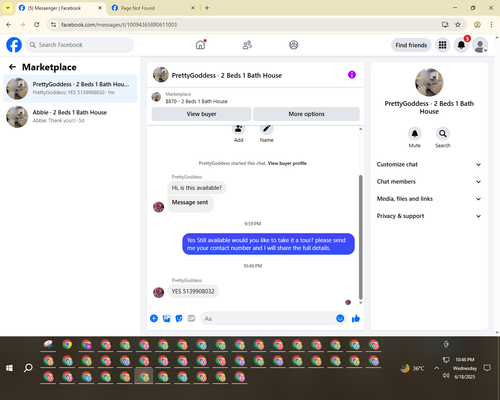The image size is (500, 400).
Task: Show hidden system tray icons
Action: (436, 368)
